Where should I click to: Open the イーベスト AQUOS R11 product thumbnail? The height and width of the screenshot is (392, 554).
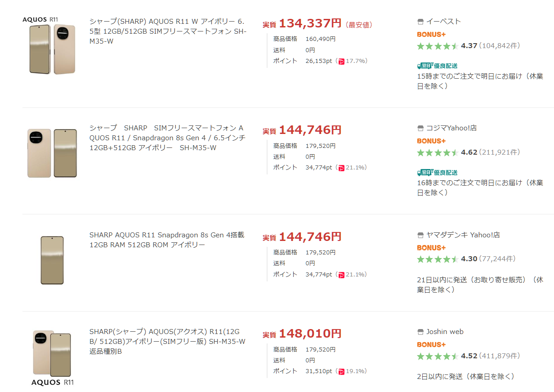pos(49,45)
